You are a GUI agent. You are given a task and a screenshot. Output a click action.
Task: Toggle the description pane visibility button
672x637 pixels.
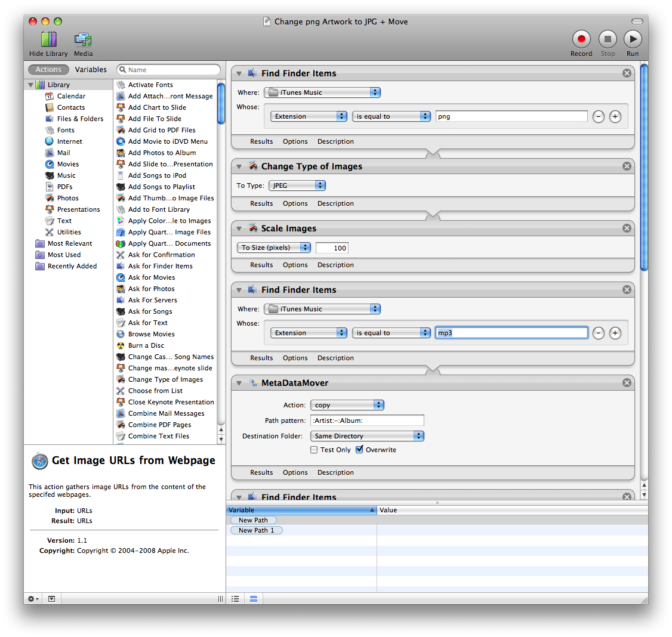[x=51, y=599]
